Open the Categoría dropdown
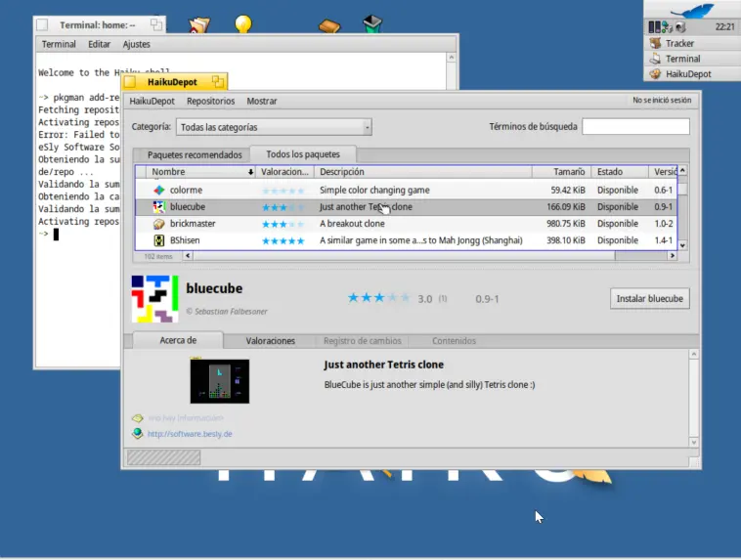This screenshot has height=560, width=741. 274,127
